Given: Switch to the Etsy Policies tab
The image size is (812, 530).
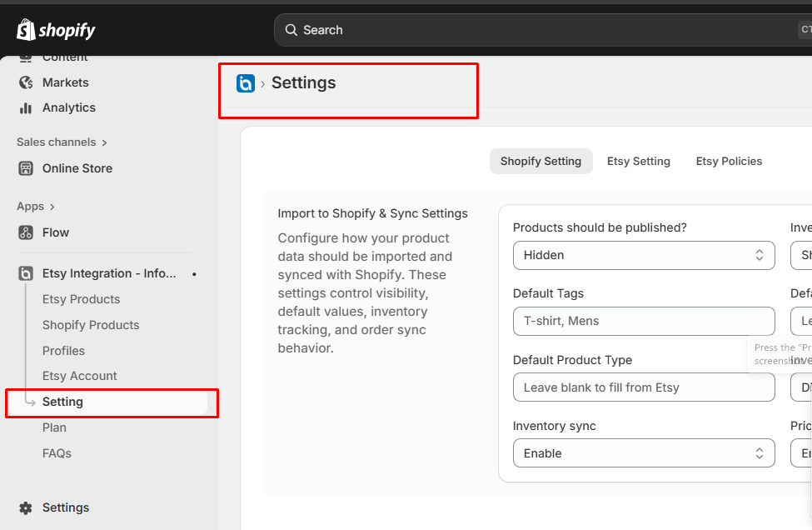Looking at the screenshot, I should [729, 161].
